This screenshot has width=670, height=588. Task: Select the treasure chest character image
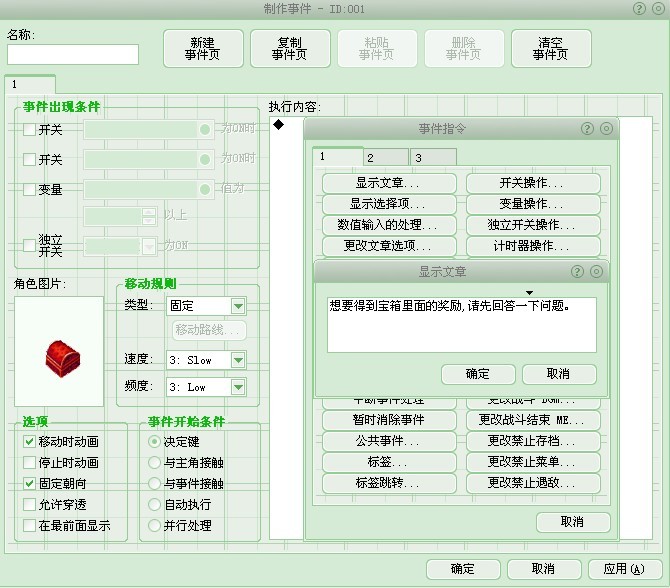click(62, 359)
